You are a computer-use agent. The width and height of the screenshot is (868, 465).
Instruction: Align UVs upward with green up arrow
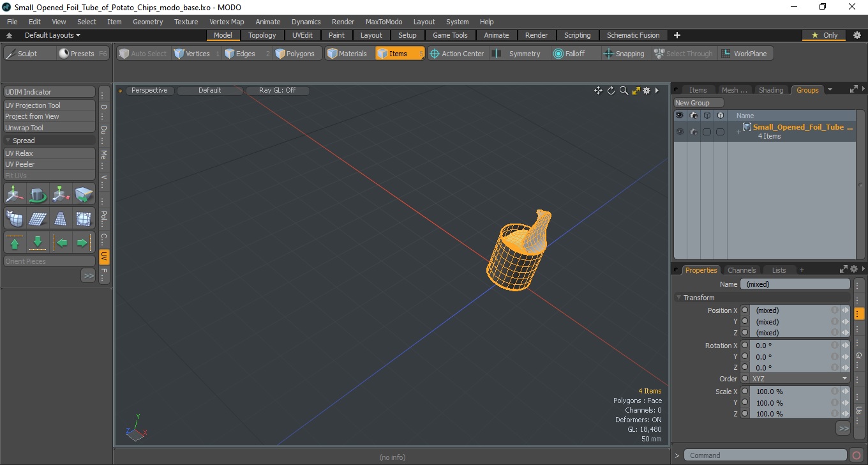point(15,243)
